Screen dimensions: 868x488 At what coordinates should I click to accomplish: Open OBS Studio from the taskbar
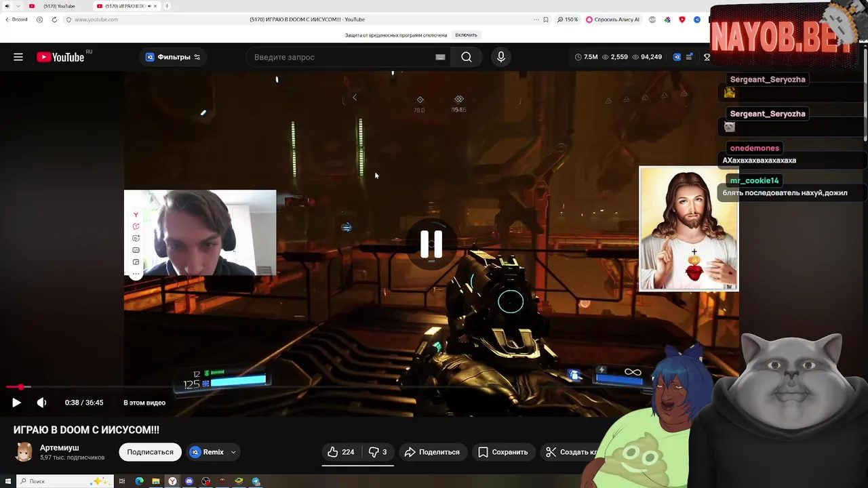pos(206,481)
